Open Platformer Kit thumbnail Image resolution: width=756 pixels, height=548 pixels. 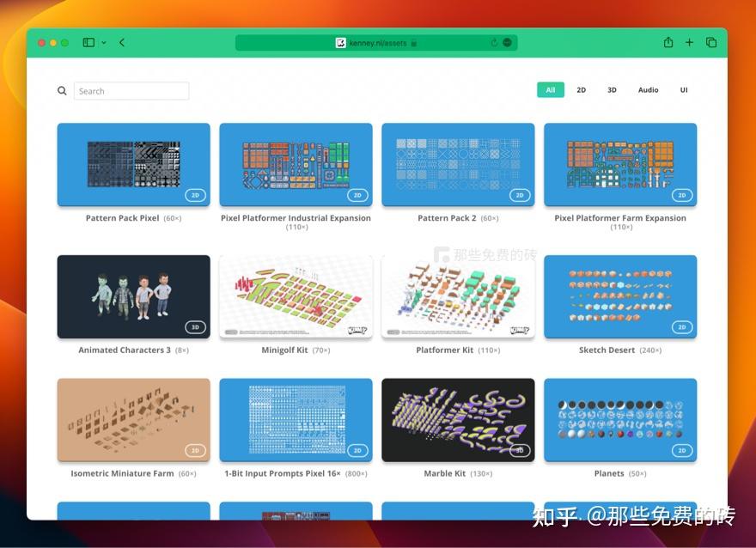coord(458,296)
